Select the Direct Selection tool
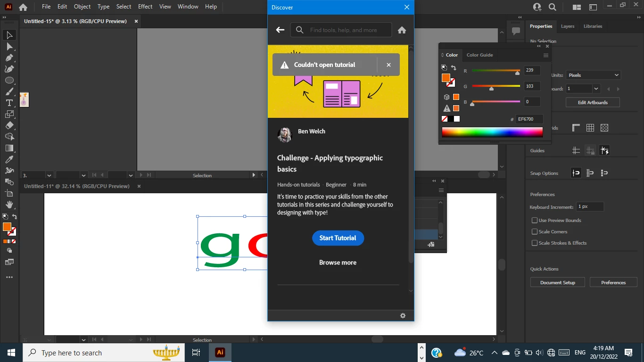 click(x=9, y=47)
